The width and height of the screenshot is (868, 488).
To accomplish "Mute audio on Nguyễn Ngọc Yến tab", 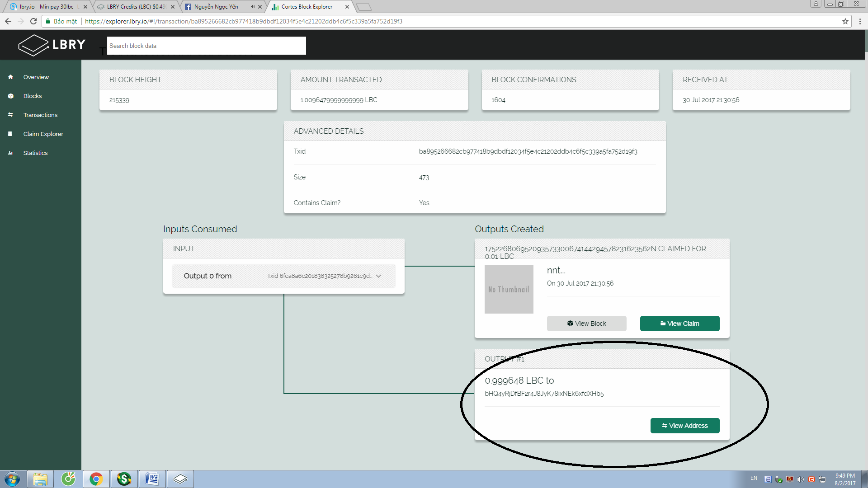I will pos(252,7).
